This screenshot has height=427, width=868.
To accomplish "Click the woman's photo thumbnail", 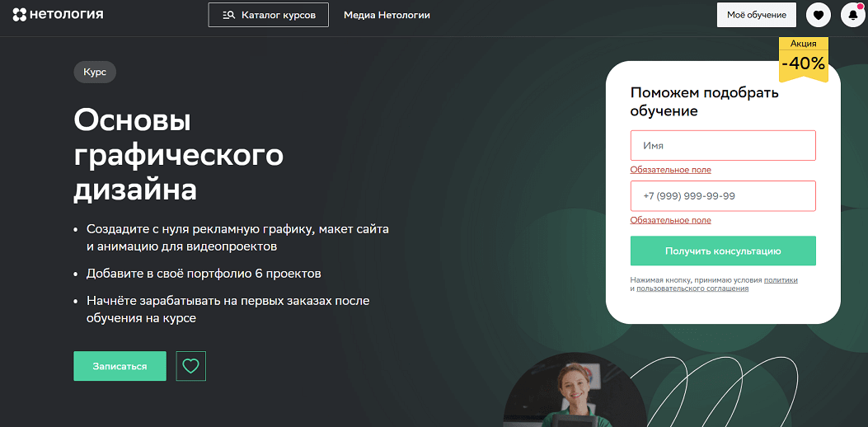I will click(x=575, y=390).
